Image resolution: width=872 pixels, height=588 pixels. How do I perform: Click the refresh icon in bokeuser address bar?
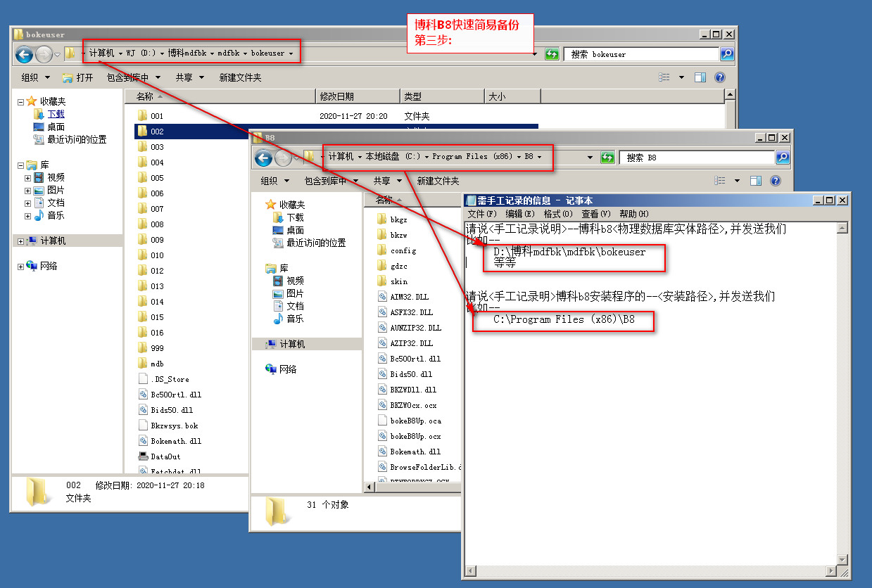pyautogui.click(x=552, y=54)
